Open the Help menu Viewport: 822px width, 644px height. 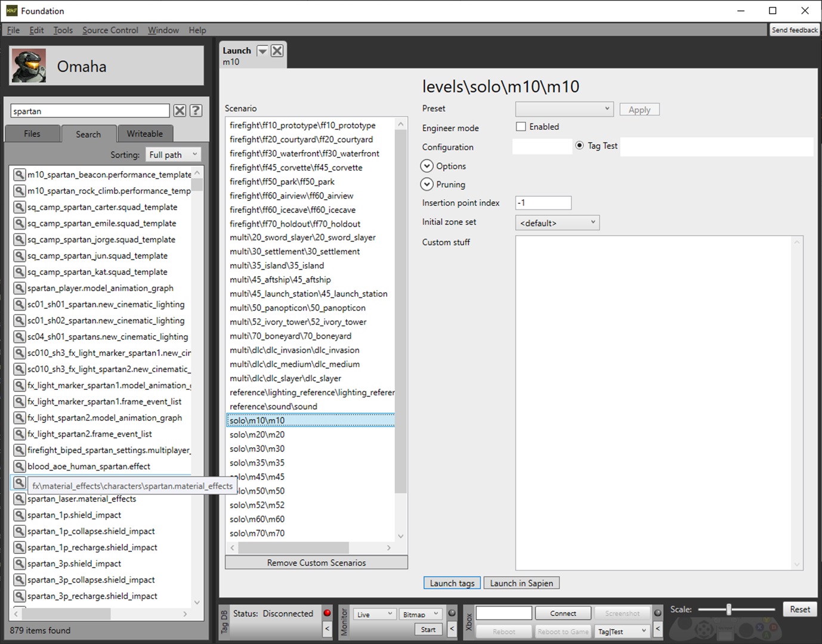(x=197, y=30)
